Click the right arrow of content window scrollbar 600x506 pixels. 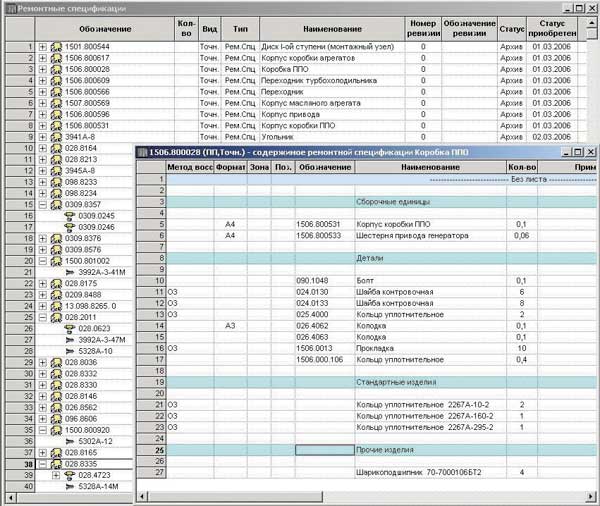pos(591,497)
